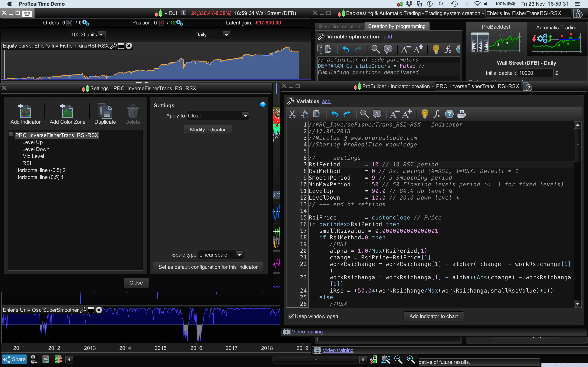This screenshot has width=588, height=367.
Task: Increase the font size in the ProBuilder editor
Action: click(407, 114)
